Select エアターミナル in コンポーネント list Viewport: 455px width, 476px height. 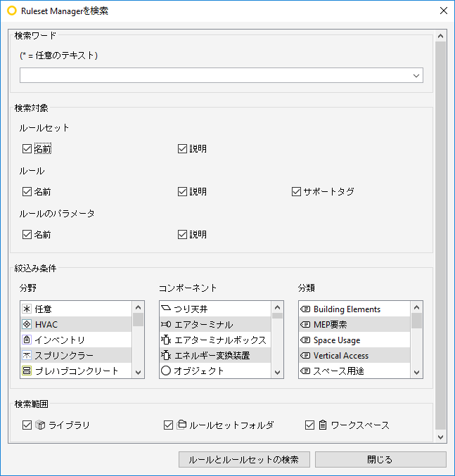click(215, 325)
